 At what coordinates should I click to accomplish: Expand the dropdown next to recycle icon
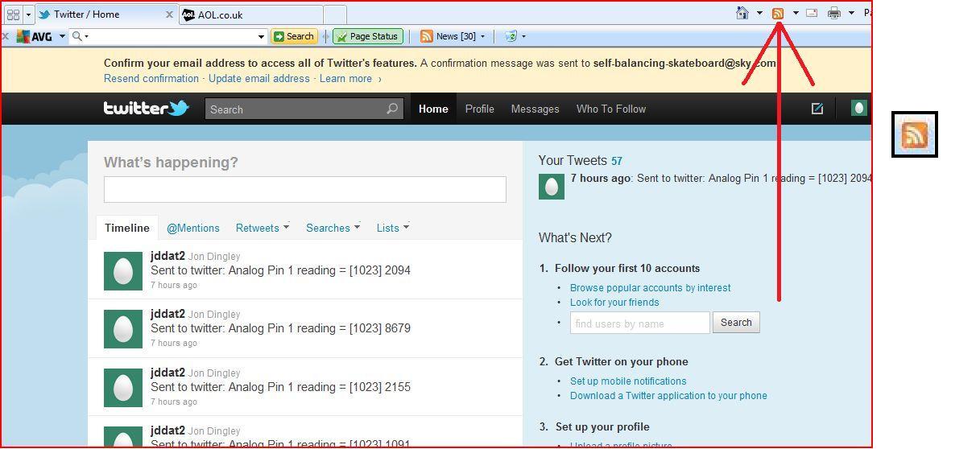coord(523,36)
